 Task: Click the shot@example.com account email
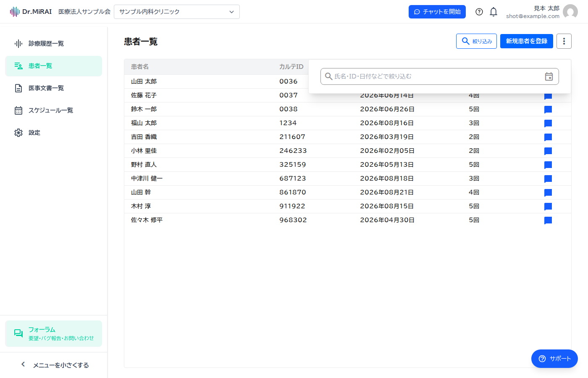click(533, 16)
